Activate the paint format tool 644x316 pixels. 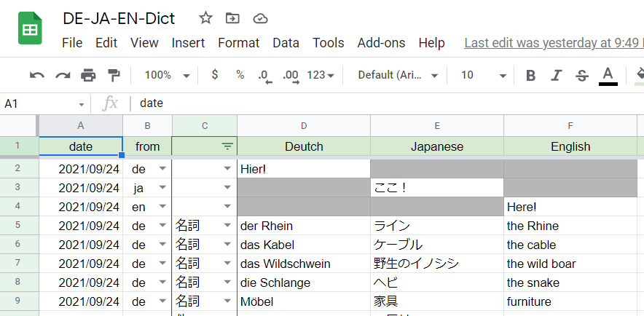pos(114,75)
